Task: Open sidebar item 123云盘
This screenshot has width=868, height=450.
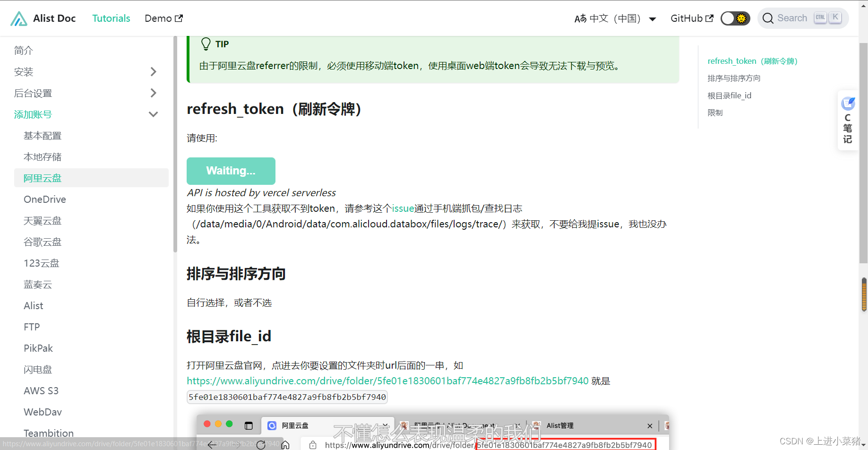Action: click(x=42, y=263)
